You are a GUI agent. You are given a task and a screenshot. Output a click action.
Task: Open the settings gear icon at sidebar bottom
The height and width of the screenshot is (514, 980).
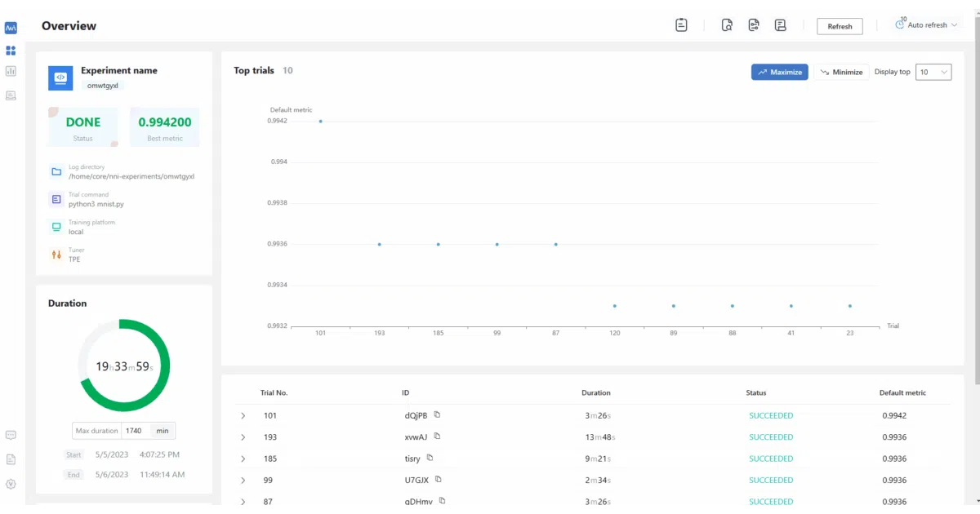click(11, 483)
